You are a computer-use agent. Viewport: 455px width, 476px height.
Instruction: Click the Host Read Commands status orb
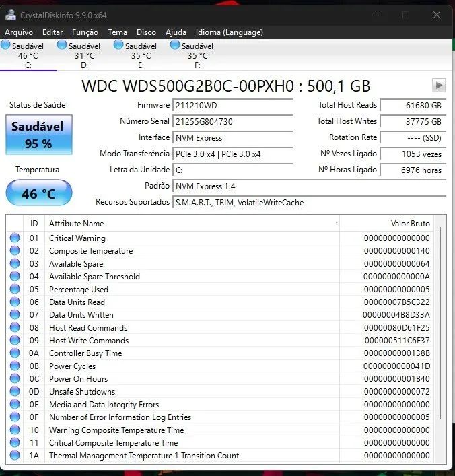(15, 327)
